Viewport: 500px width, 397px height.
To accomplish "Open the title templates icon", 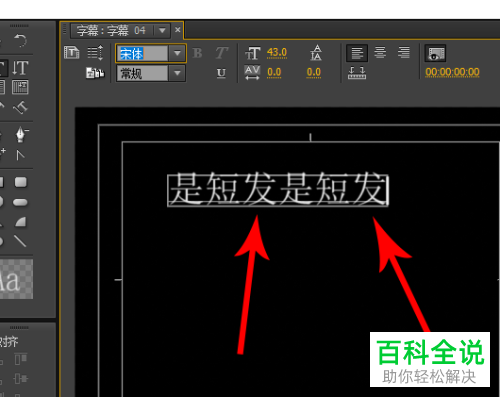I will [x=95, y=73].
